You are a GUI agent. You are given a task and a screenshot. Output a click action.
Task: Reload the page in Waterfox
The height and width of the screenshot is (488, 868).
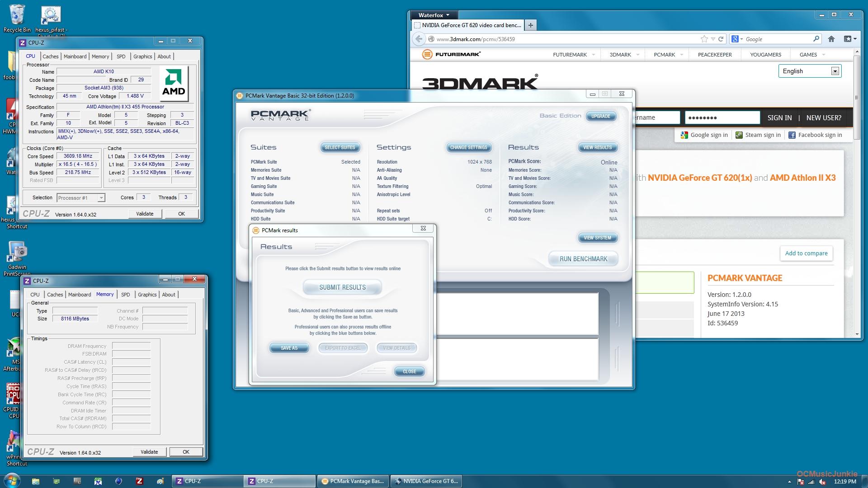click(x=721, y=39)
